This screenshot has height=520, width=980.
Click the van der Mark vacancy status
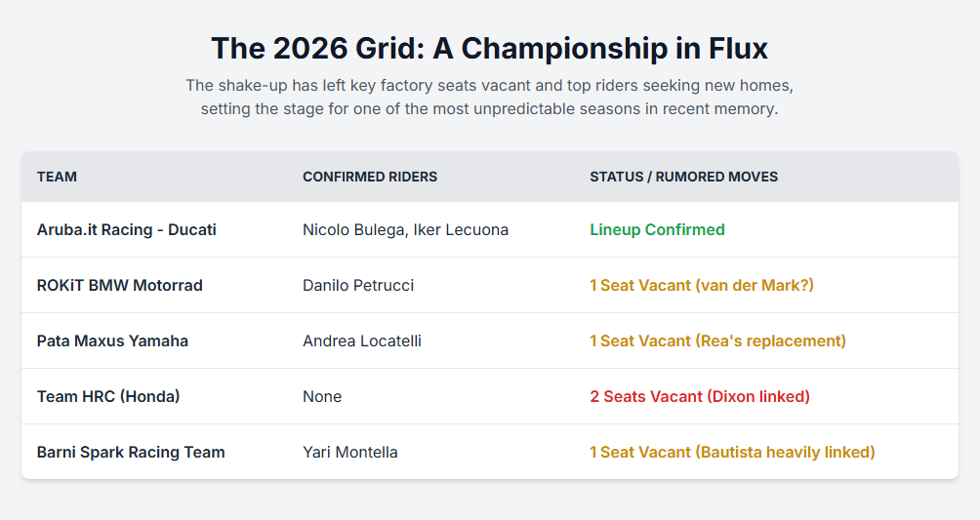point(702,286)
